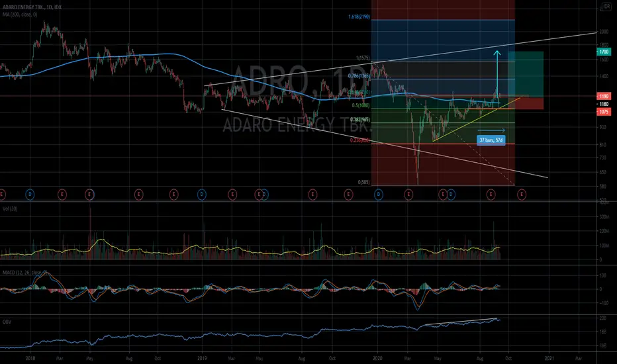Open the earnings marker at March 2019
This screenshot has width=617, height=364.
pos(232,194)
